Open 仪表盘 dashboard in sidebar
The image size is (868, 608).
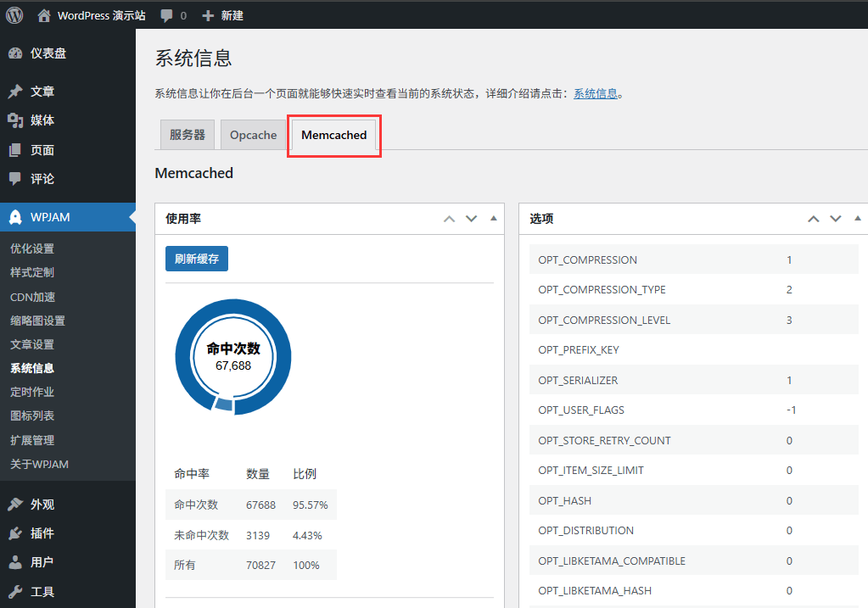pos(48,53)
